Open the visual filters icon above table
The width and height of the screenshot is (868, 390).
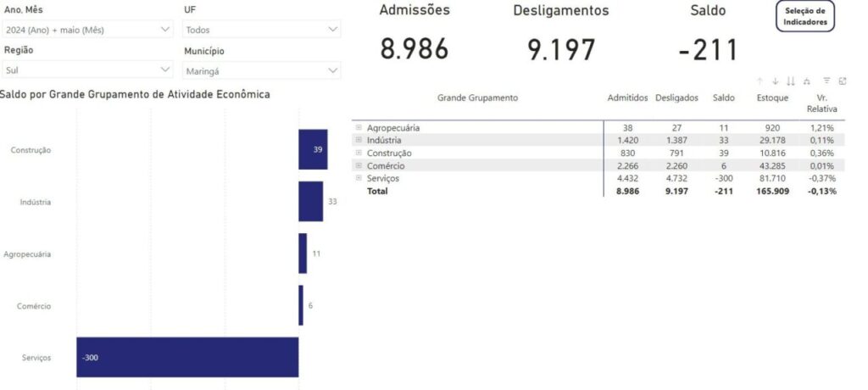pos(826,81)
